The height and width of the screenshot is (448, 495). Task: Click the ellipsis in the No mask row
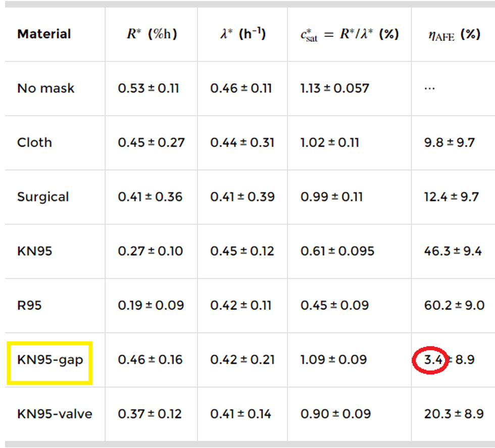click(429, 89)
